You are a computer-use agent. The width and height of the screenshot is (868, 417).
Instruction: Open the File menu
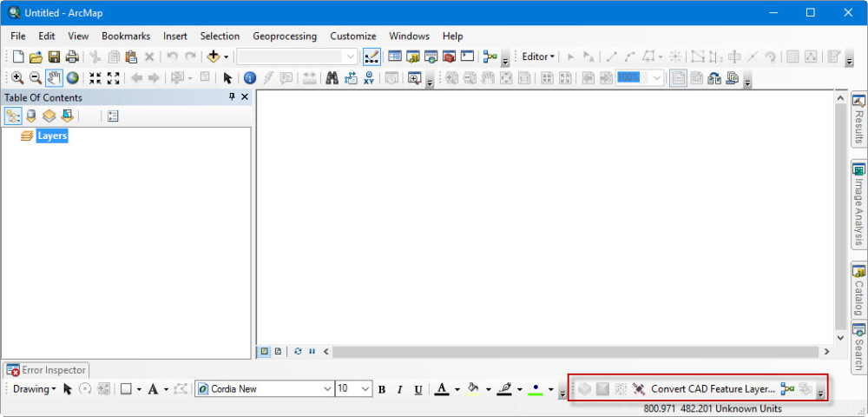[x=18, y=36]
